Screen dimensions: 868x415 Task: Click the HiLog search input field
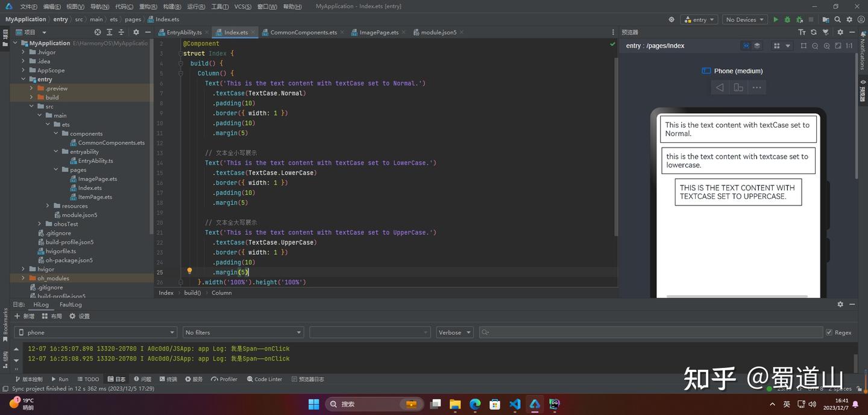[x=651, y=332]
